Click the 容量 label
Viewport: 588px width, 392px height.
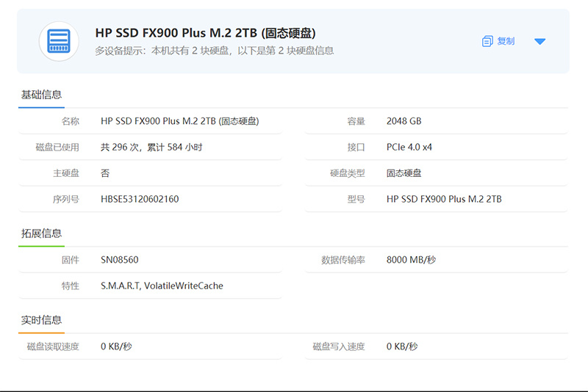[356, 121]
